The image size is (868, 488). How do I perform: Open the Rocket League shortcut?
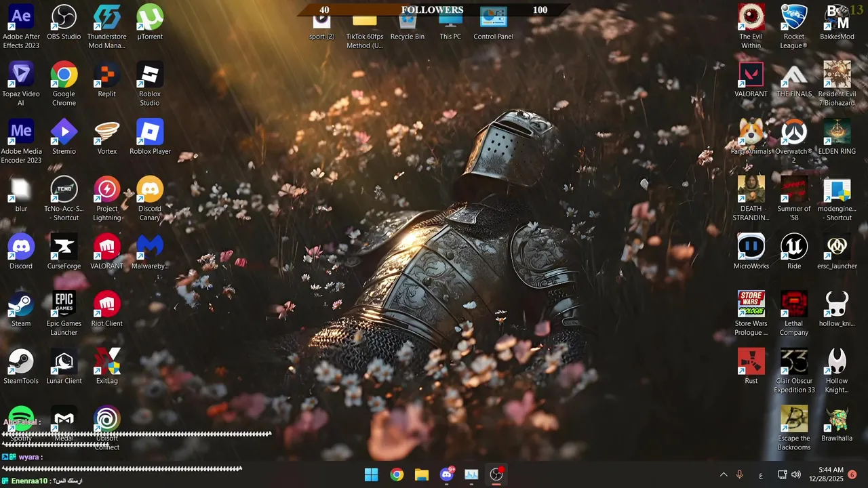pos(794,26)
